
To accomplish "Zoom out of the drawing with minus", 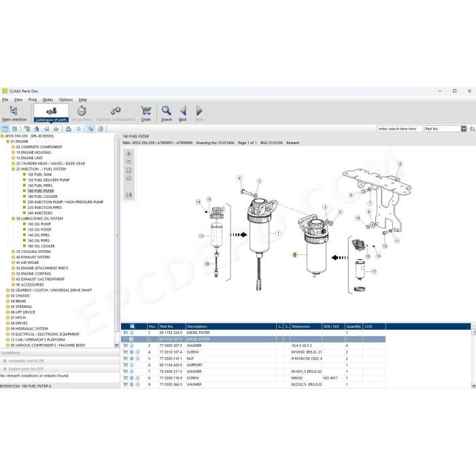I will tap(129, 161).
